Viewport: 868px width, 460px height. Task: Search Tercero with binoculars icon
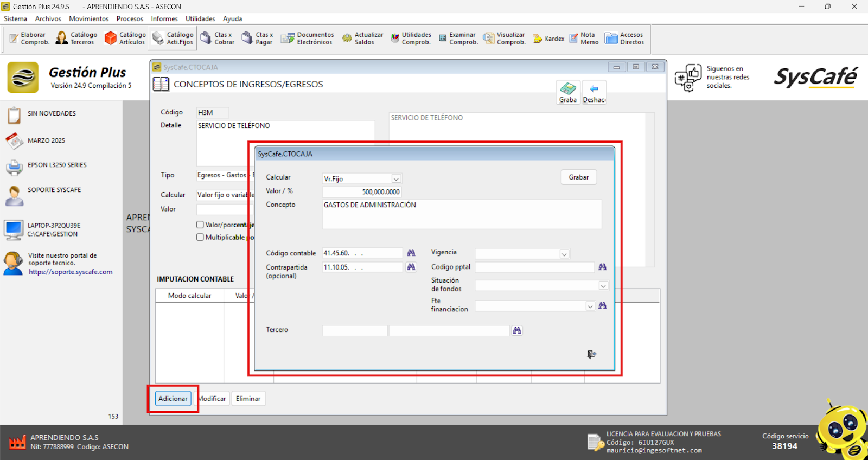coord(517,330)
